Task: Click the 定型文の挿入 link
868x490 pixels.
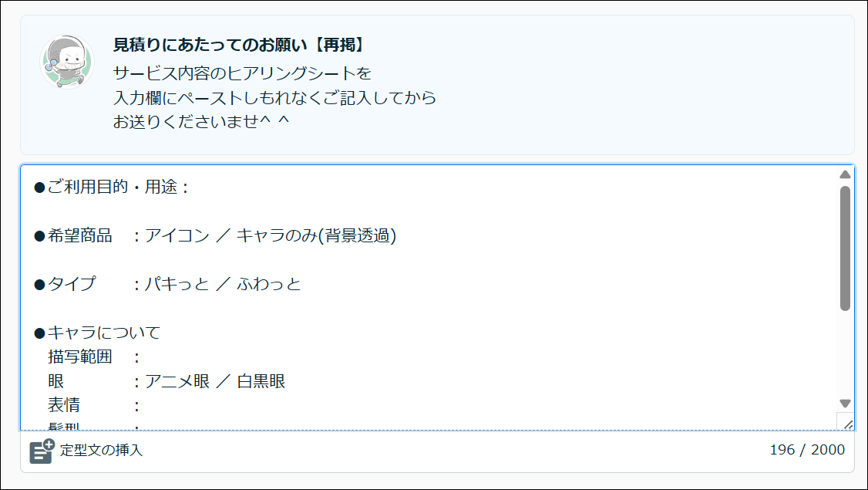Action: [x=101, y=450]
